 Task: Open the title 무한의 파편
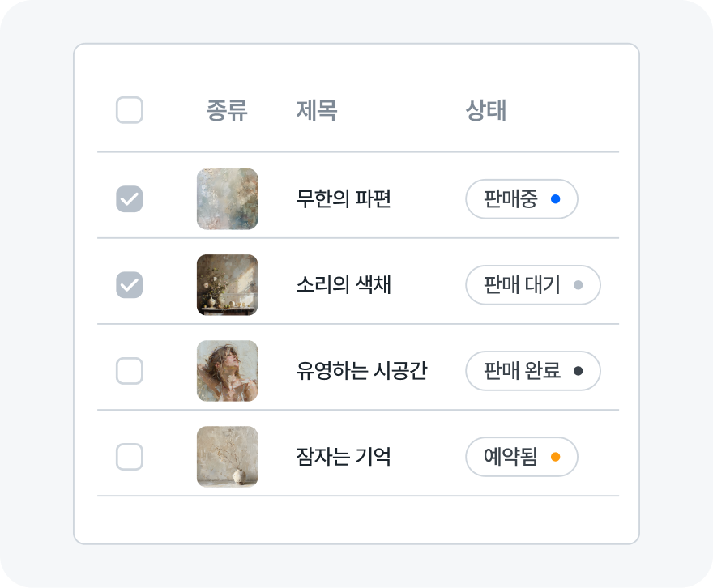344,199
